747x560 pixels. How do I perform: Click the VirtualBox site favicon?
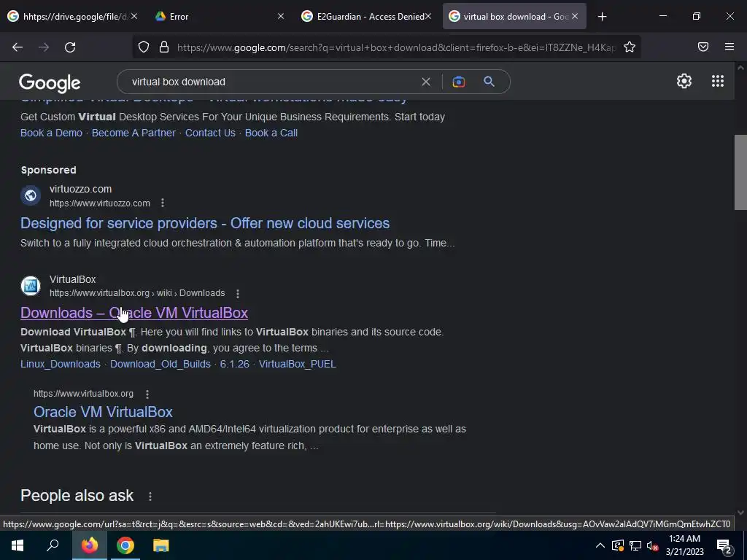31,286
